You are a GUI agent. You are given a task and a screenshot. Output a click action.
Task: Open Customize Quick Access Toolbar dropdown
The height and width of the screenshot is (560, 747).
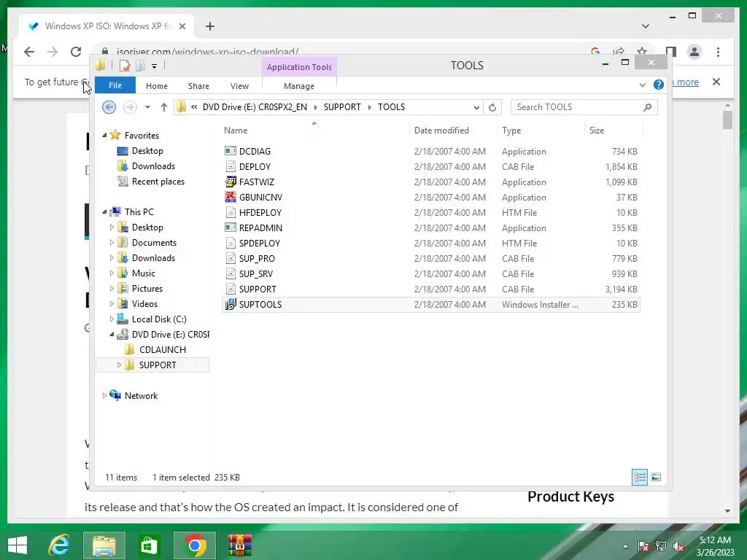pos(155,66)
